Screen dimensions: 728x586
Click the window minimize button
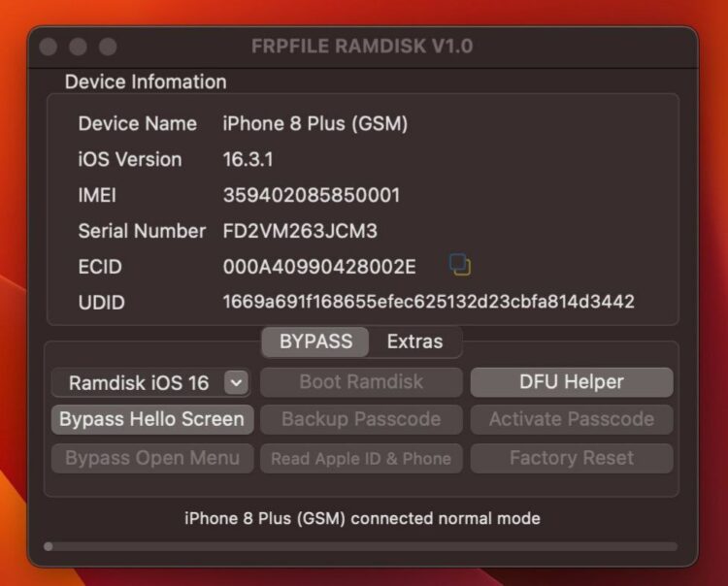tap(78, 47)
